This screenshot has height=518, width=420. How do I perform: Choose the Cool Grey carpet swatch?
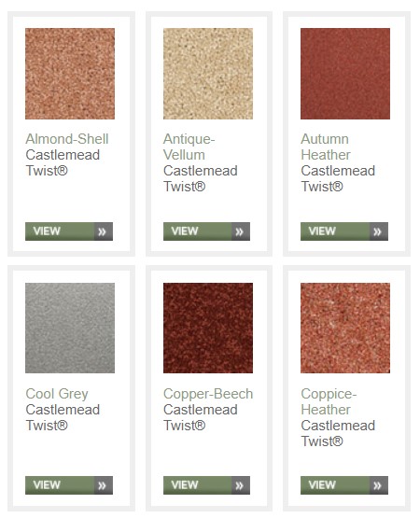[70, 328]
